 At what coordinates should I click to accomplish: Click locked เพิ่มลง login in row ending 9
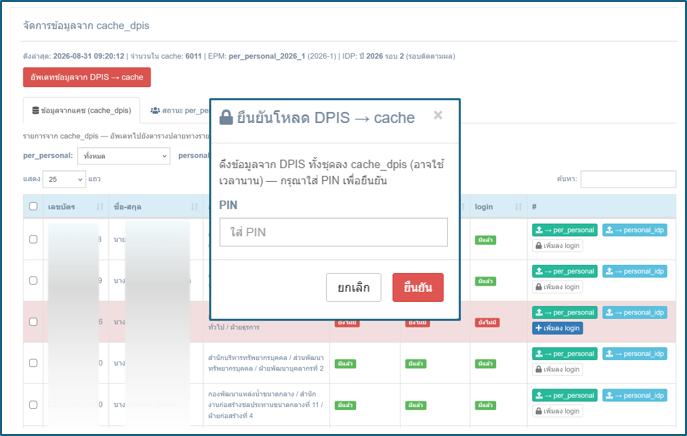tap(557, 287)
